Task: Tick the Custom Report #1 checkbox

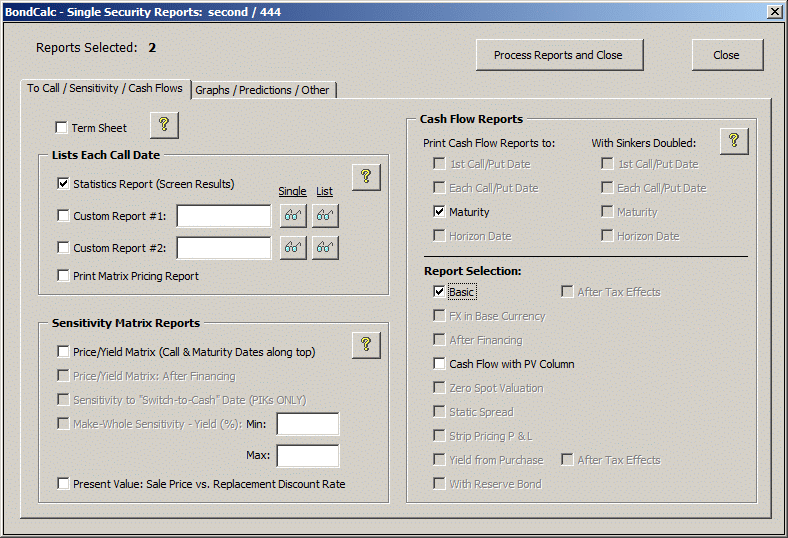Action: [x=63, y=216]
